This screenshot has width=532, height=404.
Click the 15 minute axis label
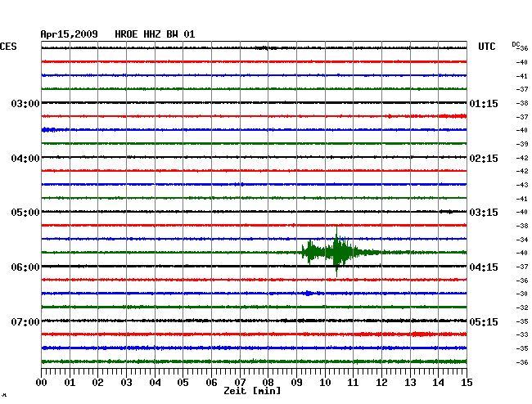(x=467, y=383)
